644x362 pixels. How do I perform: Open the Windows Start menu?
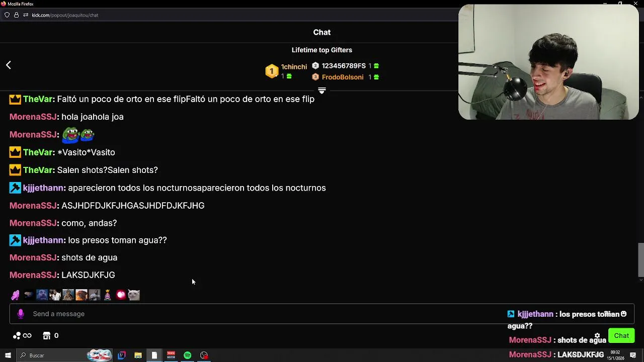coord(8,355)
